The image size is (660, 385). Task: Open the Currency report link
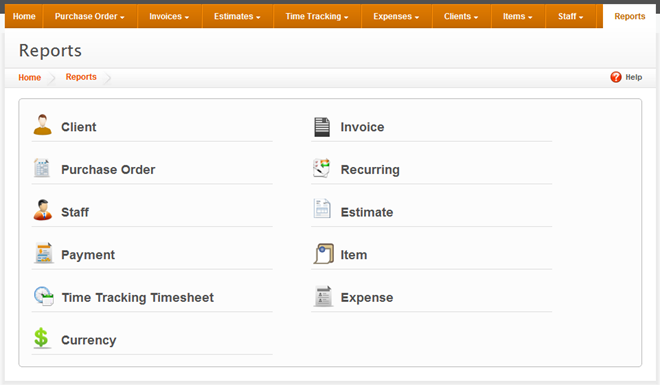tap(89, 340)
